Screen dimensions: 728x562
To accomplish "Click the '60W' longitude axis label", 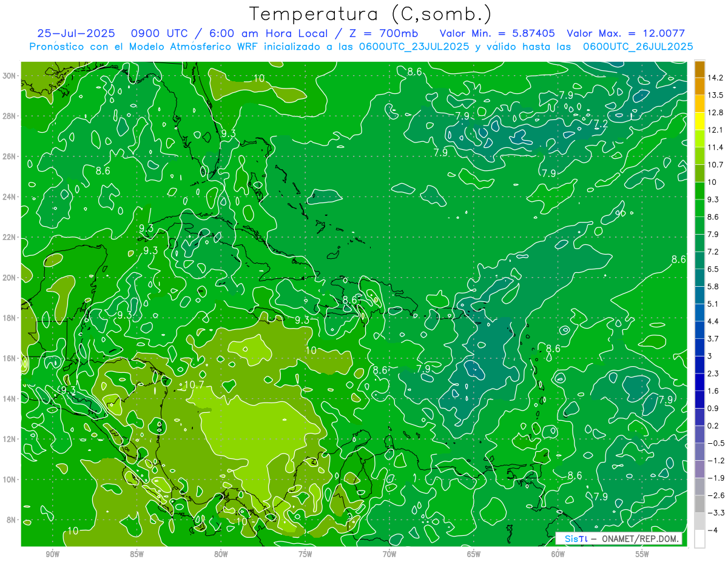I will tap(558, 554).
